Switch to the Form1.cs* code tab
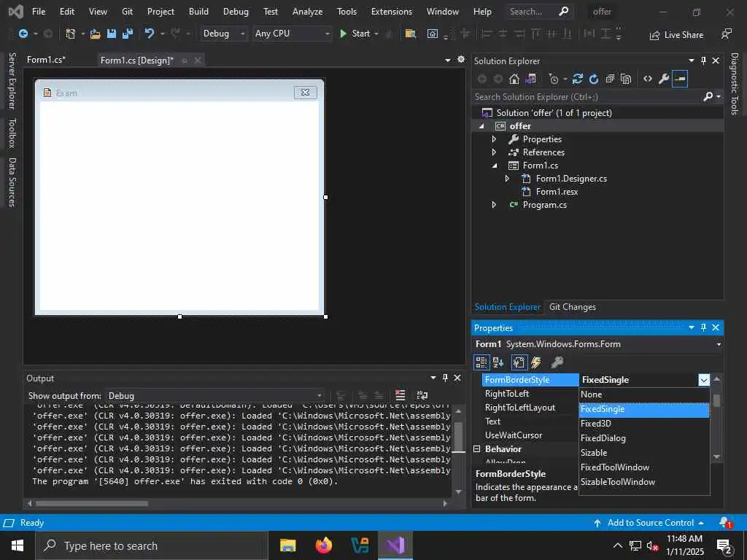Viewport: 747px width, 560px height. pyautogui.click(x=46, y=60)
